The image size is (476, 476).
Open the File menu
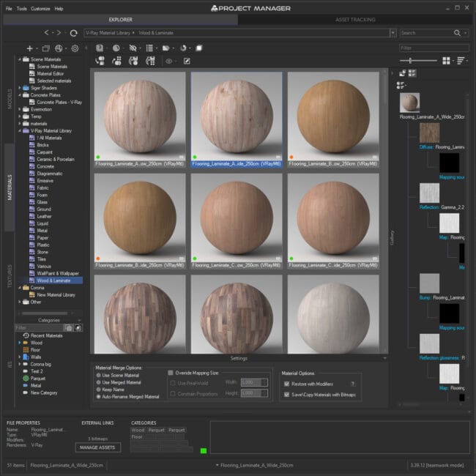9,9
